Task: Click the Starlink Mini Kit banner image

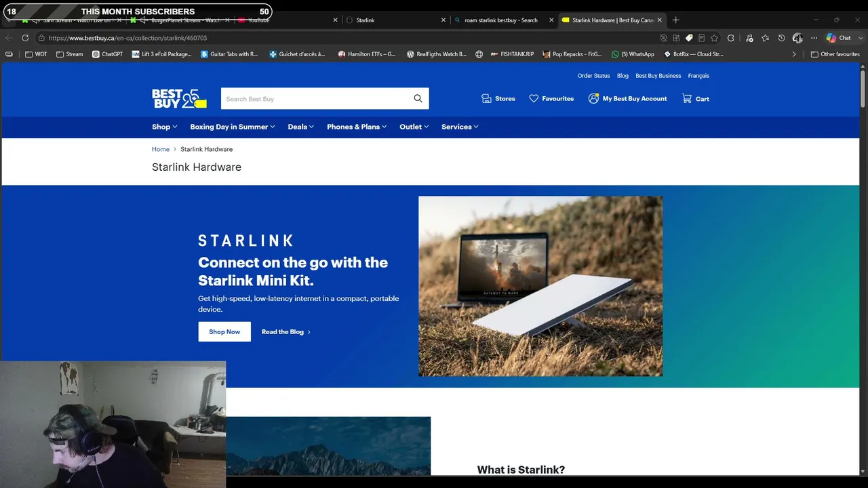Action: pos(540,286)
